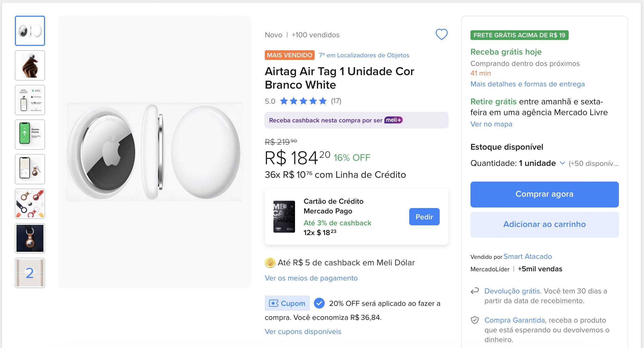Select the colorful key rings thumbnail
The image size is (644, 348).
click(x=30, y=204)
